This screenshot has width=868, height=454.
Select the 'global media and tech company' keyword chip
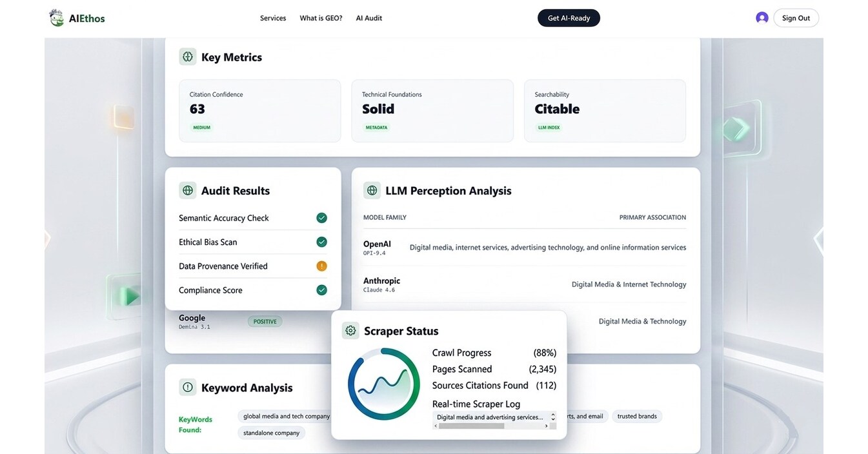285,417
